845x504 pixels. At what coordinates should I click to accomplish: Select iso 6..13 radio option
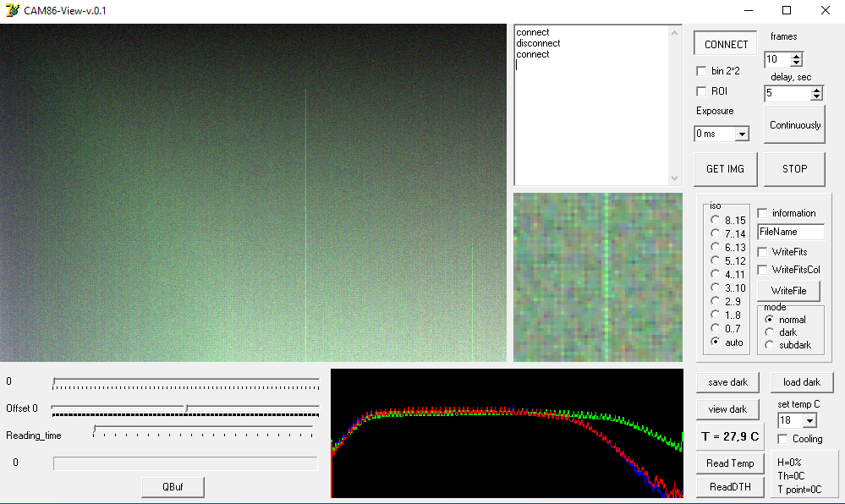point(715,247)
